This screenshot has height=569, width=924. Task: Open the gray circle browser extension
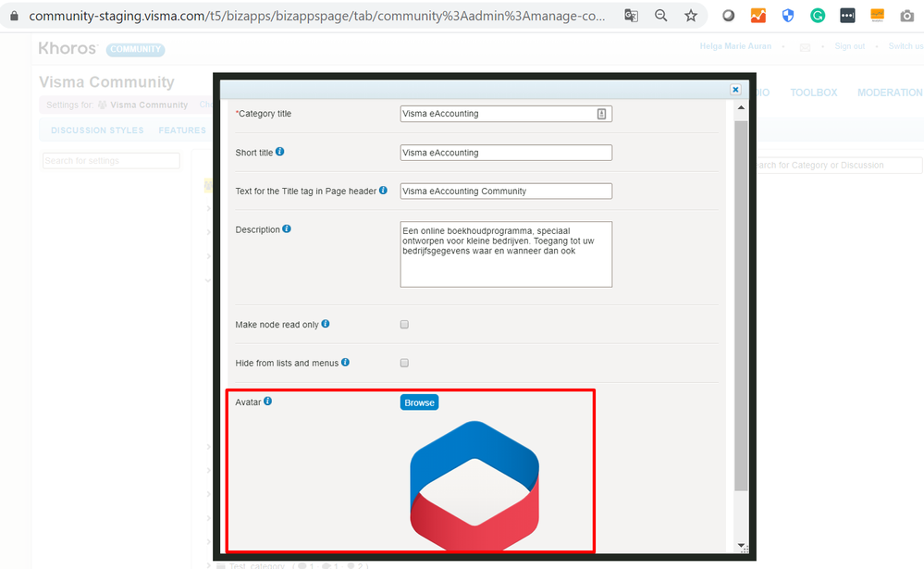coord(728,16)
